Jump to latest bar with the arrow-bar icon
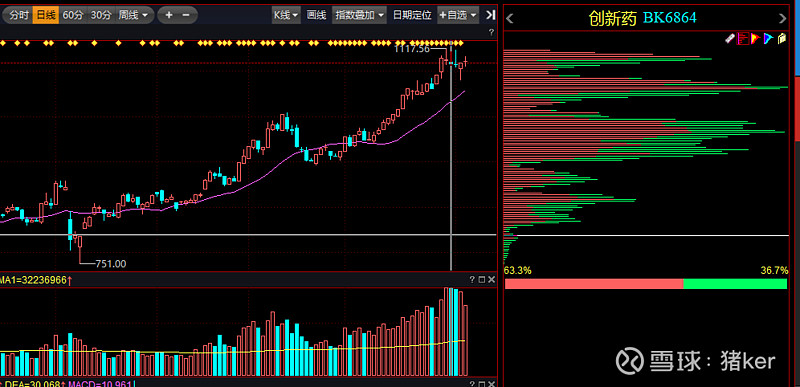The image size is (800, 387). tap(490, 15)
